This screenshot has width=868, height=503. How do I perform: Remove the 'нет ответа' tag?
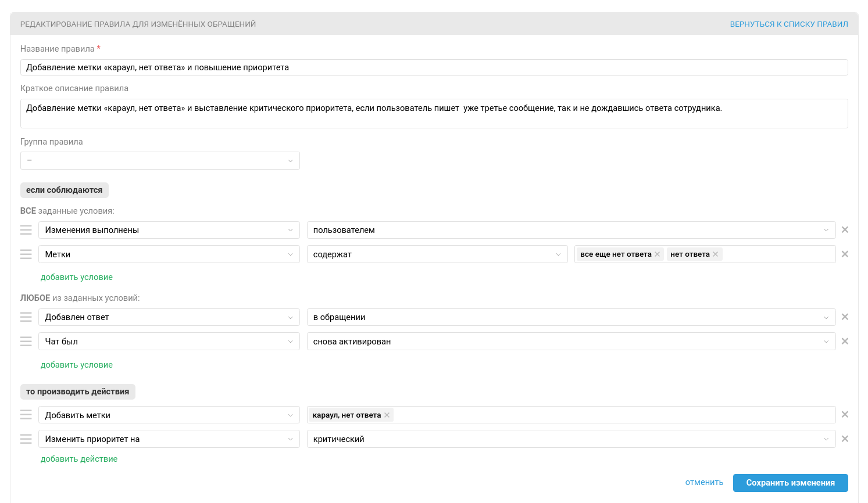click(x=715, y=254)
